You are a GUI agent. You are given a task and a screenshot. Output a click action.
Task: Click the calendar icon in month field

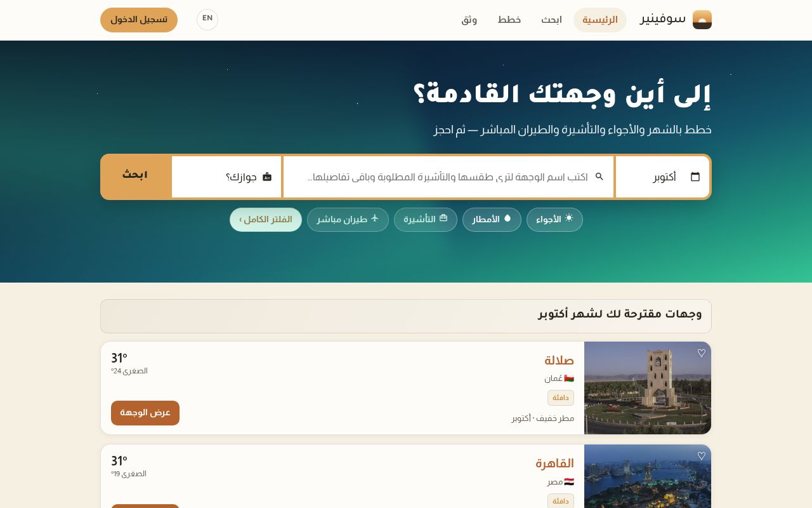pos(695,177)
